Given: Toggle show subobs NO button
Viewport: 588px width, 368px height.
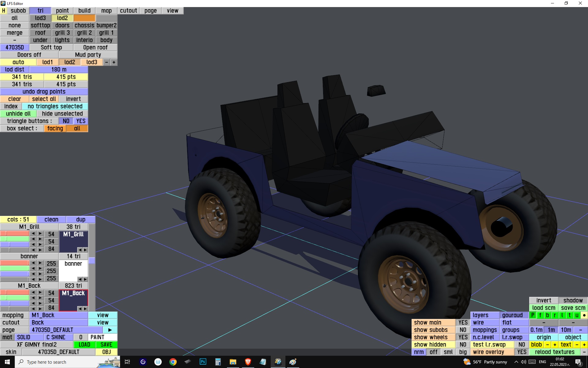Looking at the screenshot, I should pos(463,330).
